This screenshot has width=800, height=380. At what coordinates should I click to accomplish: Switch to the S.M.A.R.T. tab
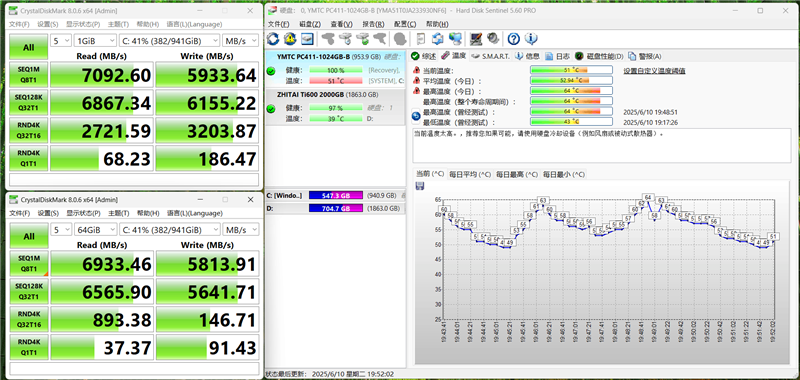tap(490, 56)
